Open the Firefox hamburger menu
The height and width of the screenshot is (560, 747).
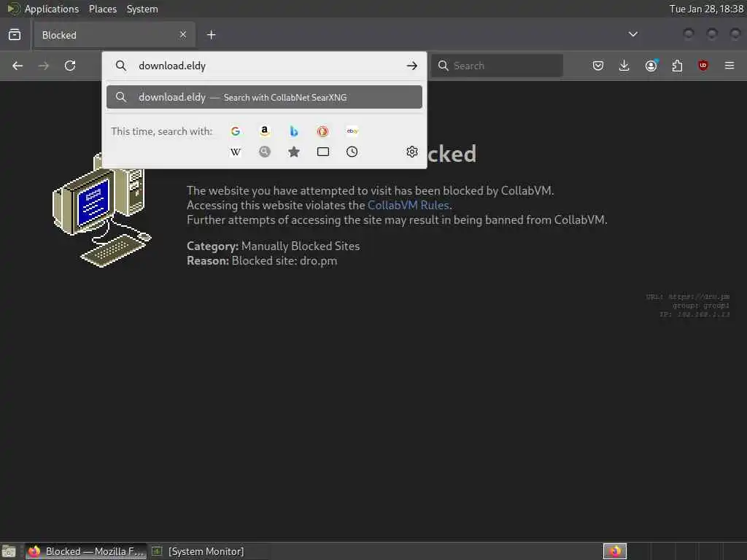(729, 66)
